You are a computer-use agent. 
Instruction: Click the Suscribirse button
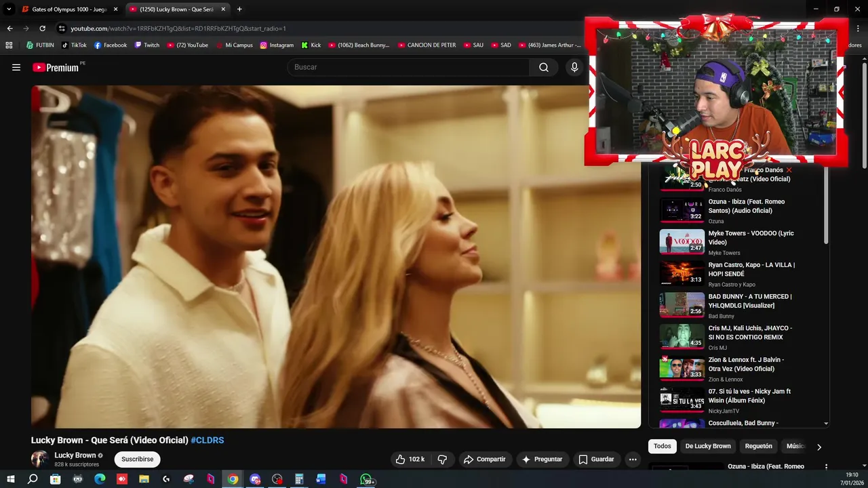tap(138, 460)
